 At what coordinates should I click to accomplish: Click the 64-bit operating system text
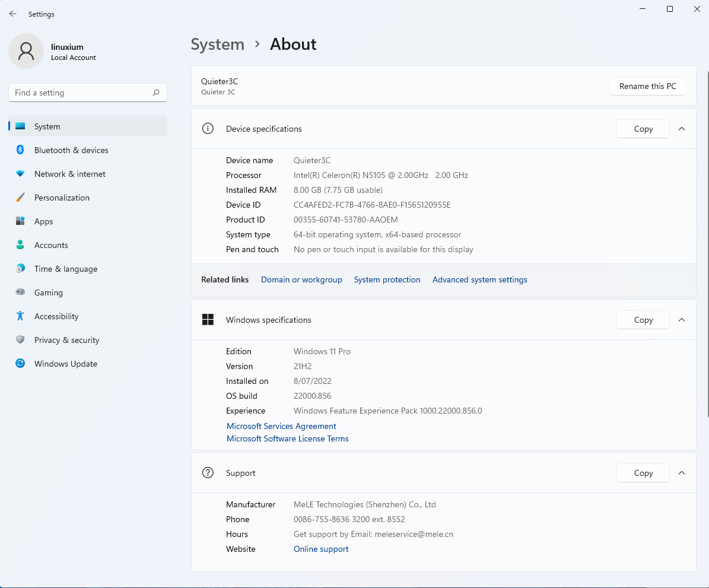[x=377, y=235]
